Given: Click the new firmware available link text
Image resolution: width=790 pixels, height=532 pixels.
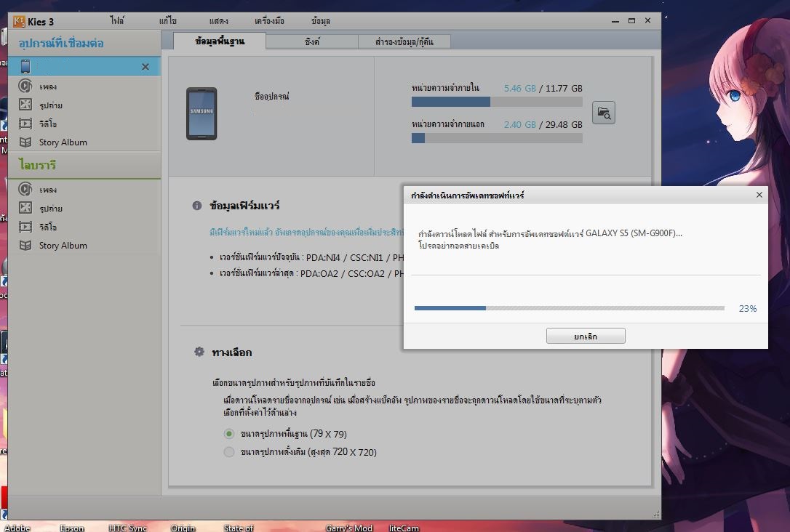Looking at the screenshot, I should [306, 232].
